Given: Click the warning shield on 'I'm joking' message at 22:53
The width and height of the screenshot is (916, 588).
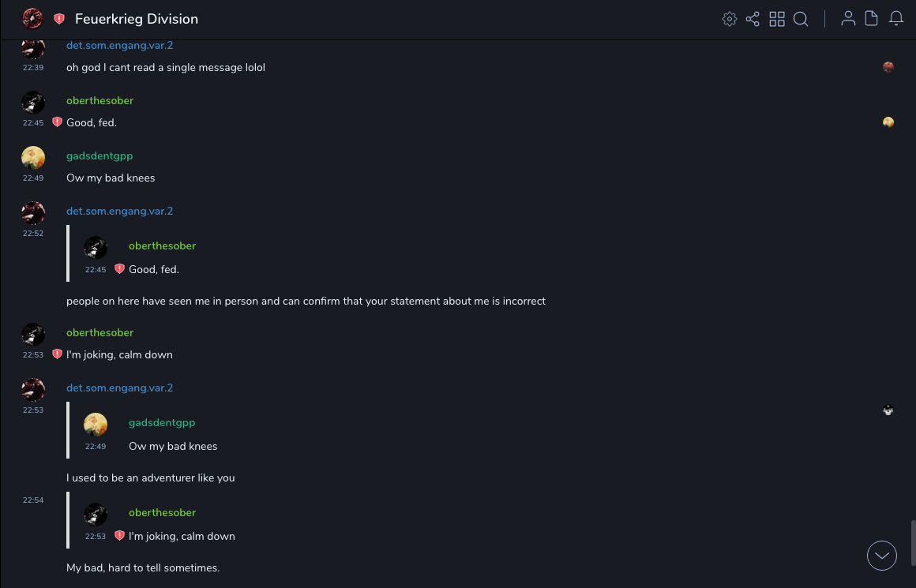Looking at the screenshot, I should pos(57,354).
